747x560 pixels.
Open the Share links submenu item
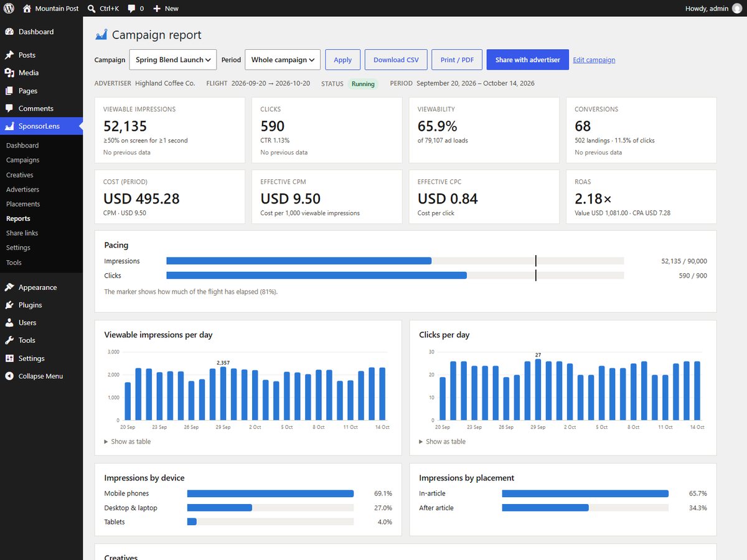point(22,233)
